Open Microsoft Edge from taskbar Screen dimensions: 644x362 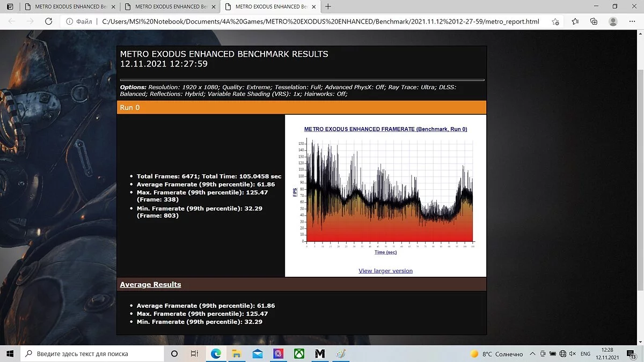pyautogui.click(x=216, y=354)
